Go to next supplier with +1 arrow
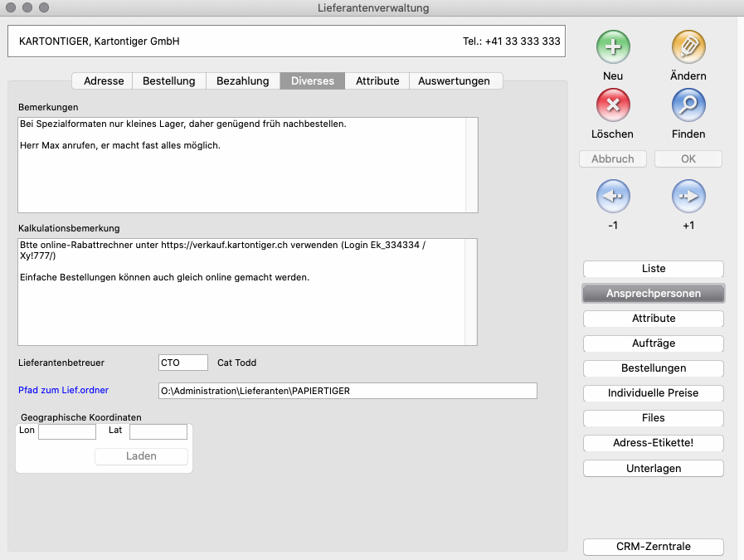Screen dimensions: 744x560 point(688,197)
